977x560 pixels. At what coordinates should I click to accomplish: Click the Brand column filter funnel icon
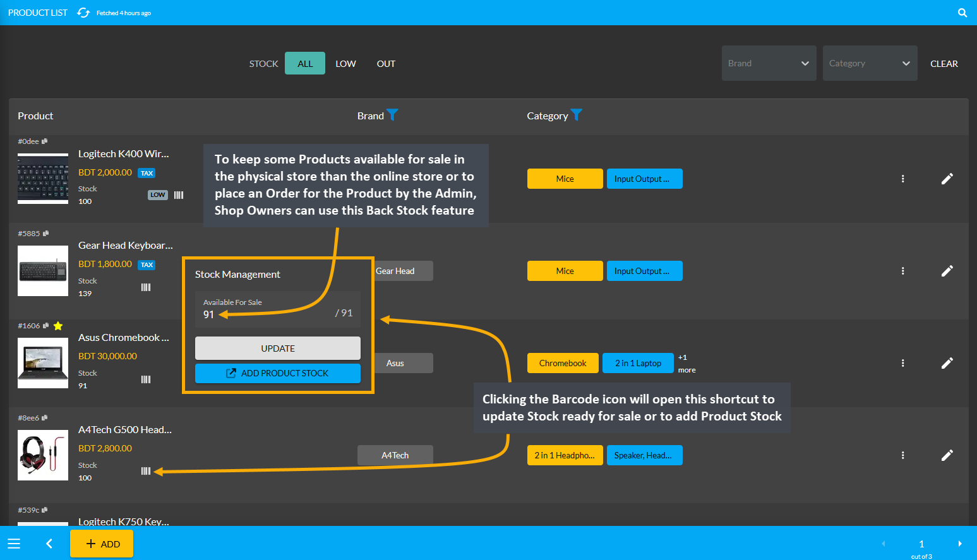pyautogui.click(x=392, y=115)
